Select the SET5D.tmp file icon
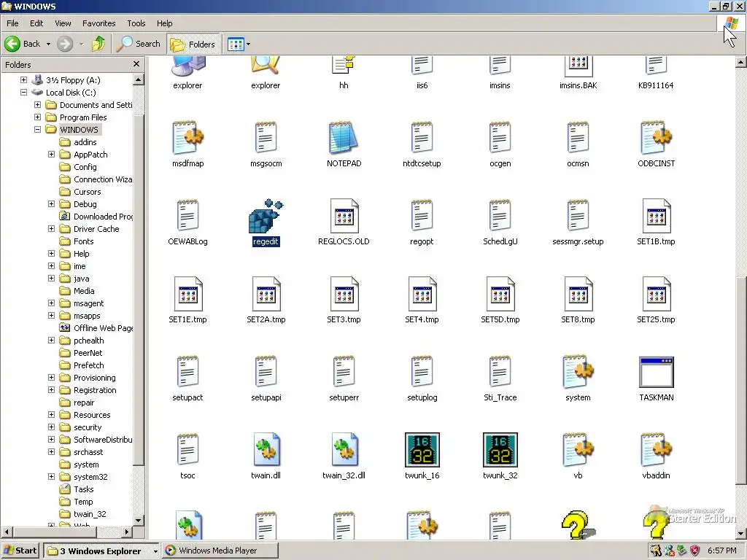747x560 pixels. [500, 294]
